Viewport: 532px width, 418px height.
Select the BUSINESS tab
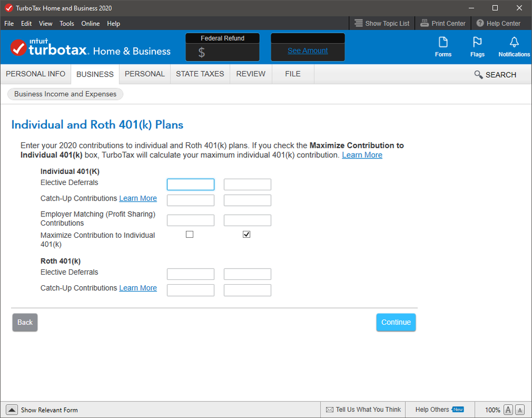point(95,74)
